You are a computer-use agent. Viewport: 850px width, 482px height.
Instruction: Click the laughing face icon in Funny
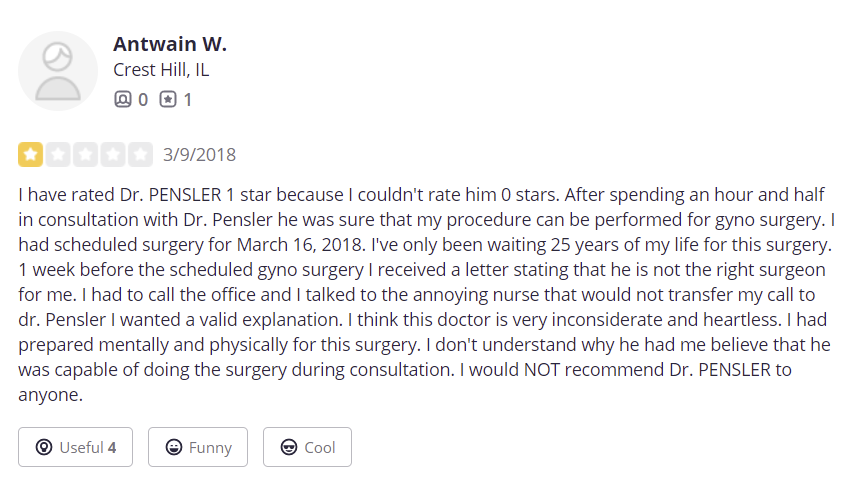click(x=173, y=447)
